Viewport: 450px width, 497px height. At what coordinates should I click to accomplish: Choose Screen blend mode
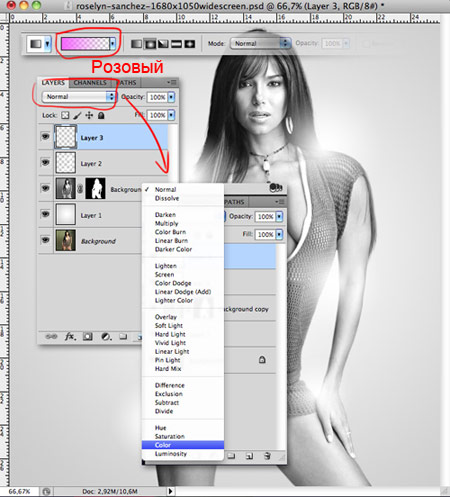(164, 275)
